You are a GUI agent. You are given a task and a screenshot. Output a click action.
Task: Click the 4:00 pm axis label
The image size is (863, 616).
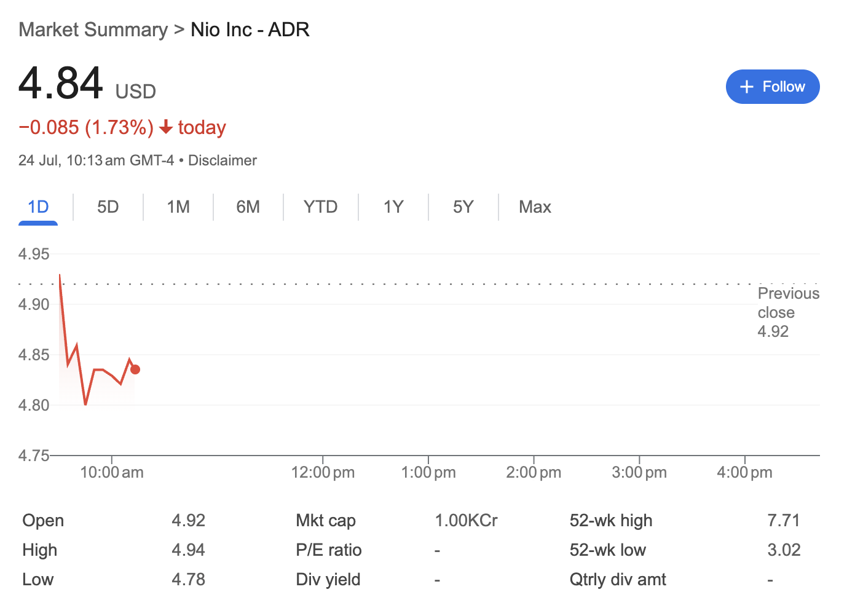coord(744,473)
